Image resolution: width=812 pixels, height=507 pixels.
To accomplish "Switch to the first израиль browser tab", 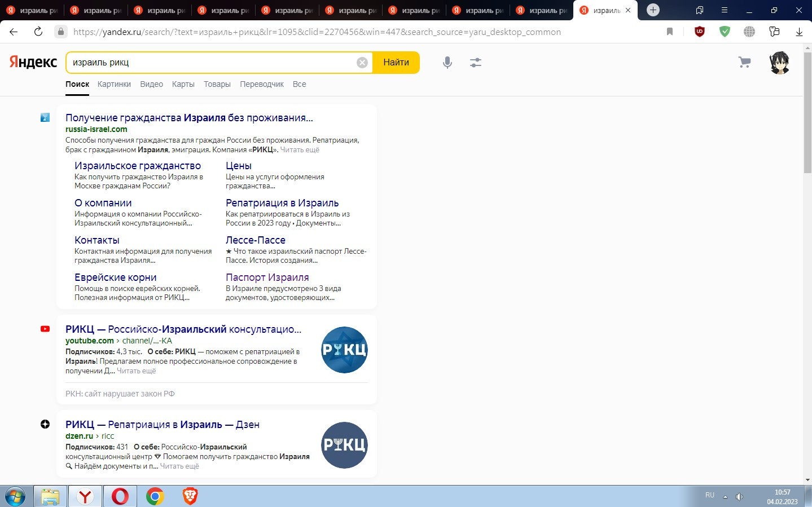I will click(32, 10).
